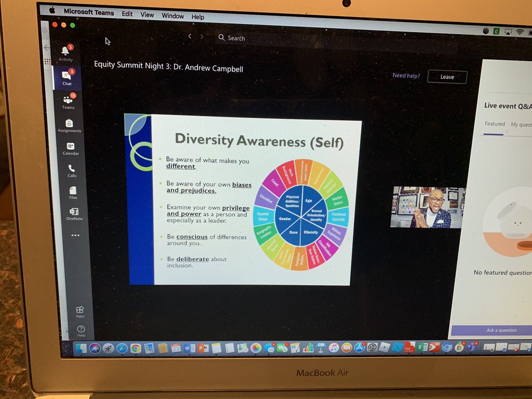The image size is (532, 399).
Task: Switch to the My questions tab
Action: click(521, 125)
